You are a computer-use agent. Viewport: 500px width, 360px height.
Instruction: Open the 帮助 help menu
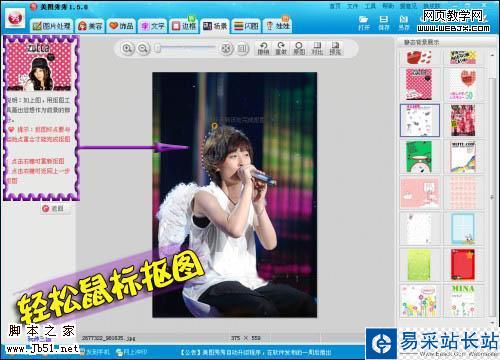point(388,6)
